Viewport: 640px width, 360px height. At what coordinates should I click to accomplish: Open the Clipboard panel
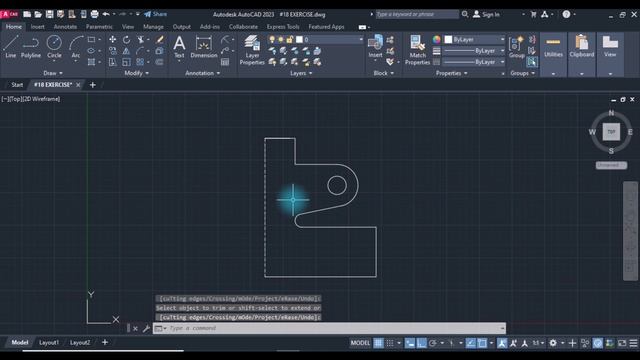582,55
